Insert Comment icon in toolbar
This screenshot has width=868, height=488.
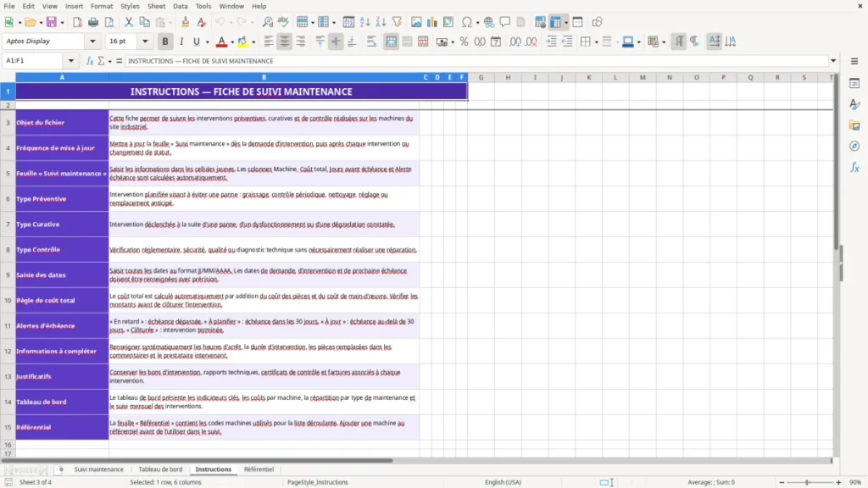point(505,22)
